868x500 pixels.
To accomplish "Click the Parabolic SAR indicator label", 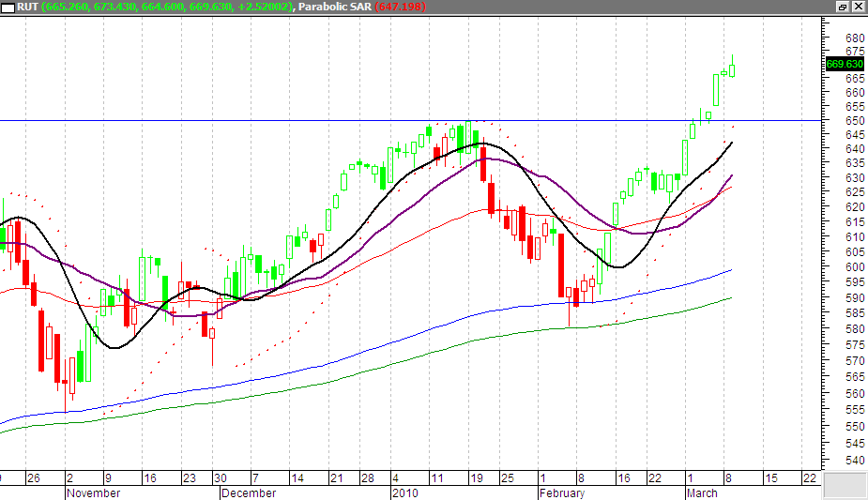I will tap(335, 7).
